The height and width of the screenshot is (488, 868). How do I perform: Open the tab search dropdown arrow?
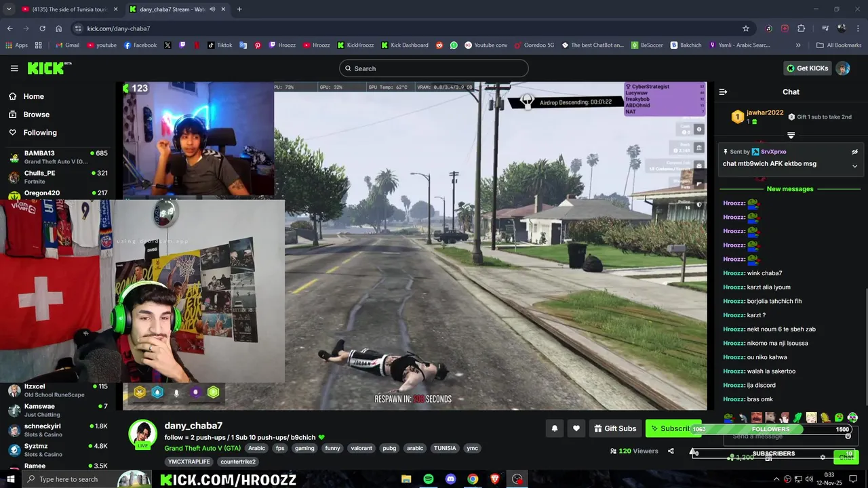coord(9,9)
